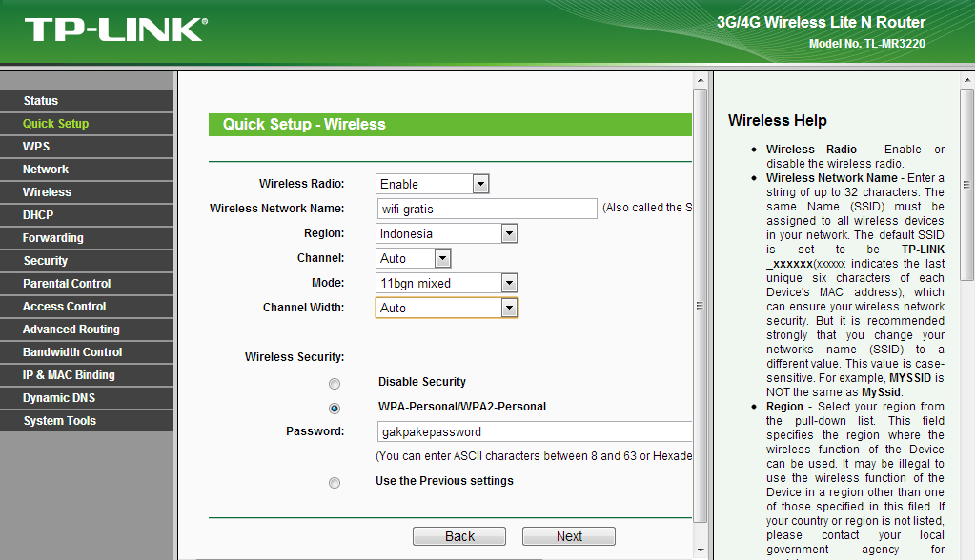Open the Security section

pos(44,260)
